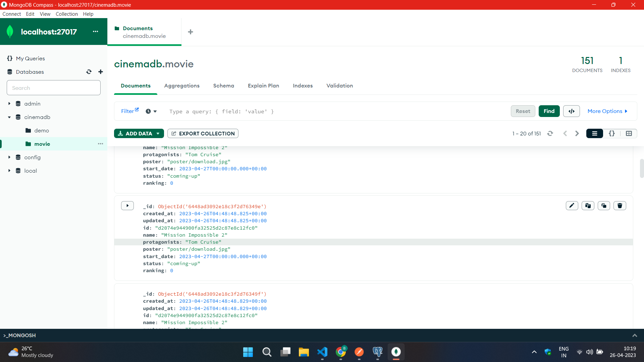Open the Collection menu
The height and width of the screenshot is (362, 644).
click(x=67, y=14)
